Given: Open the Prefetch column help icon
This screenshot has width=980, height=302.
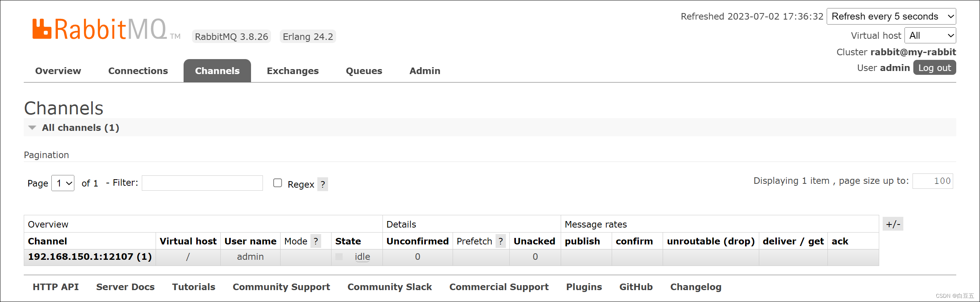Looking at the screenshot, I should coord(501,241).
